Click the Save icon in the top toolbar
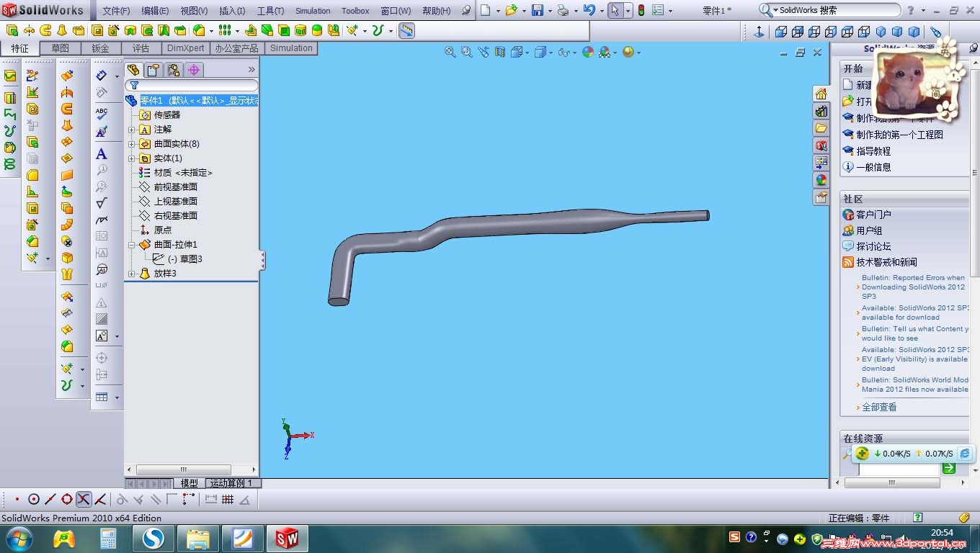 click(537, 10)
